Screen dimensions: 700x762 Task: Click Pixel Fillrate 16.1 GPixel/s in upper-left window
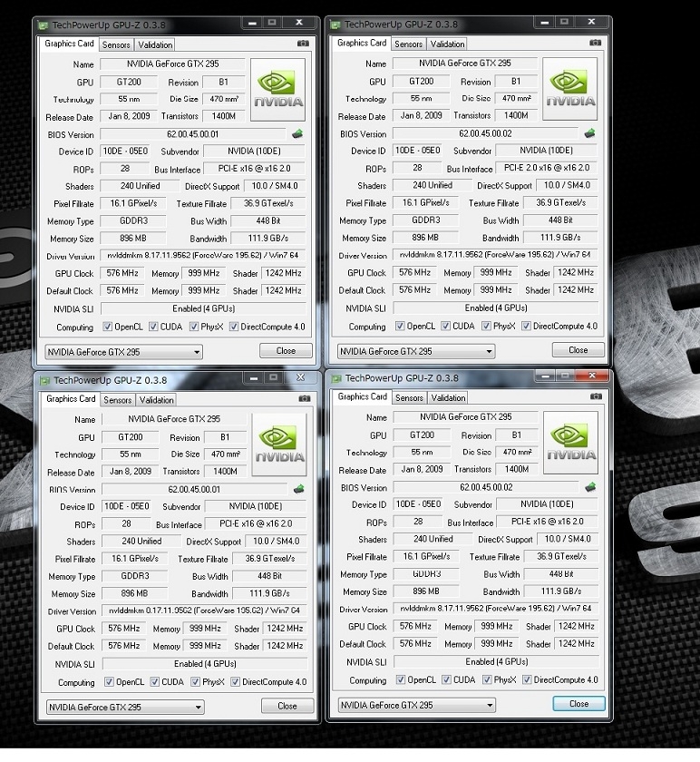pos(133,203)
